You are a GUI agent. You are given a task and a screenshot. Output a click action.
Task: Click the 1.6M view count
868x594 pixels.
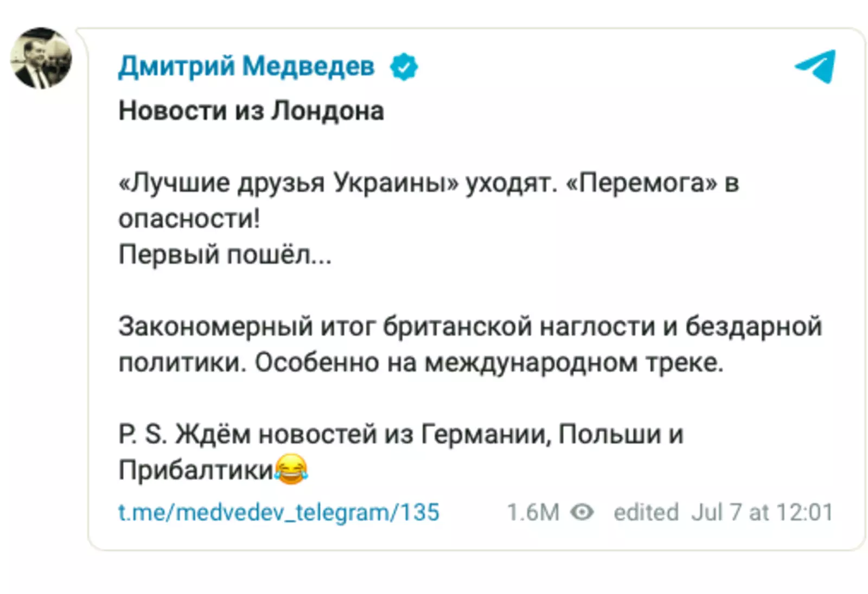pyautogui.click(x=533, y=512)
